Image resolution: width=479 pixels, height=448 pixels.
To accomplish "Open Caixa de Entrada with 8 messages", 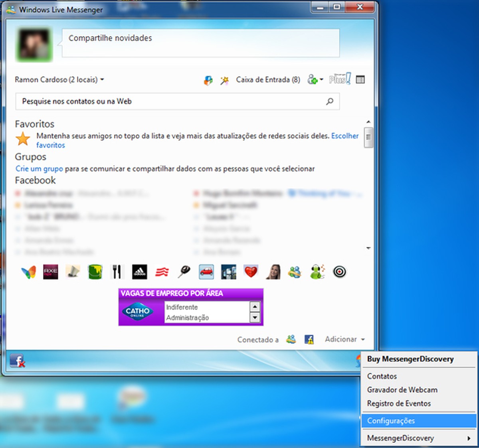I will click(x=268, y=79).
